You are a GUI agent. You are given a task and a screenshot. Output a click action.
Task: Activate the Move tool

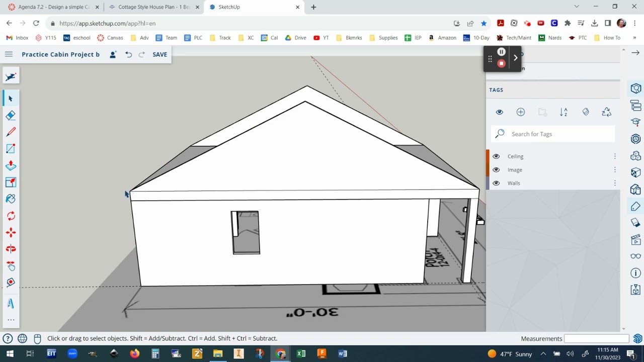(11, 232)
